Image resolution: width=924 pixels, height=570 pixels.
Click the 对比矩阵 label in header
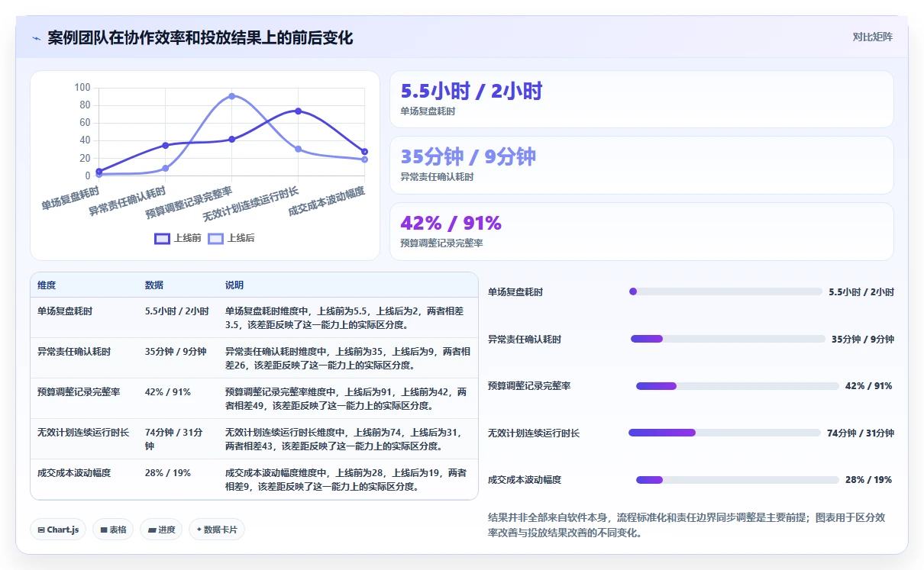[872, 37]
